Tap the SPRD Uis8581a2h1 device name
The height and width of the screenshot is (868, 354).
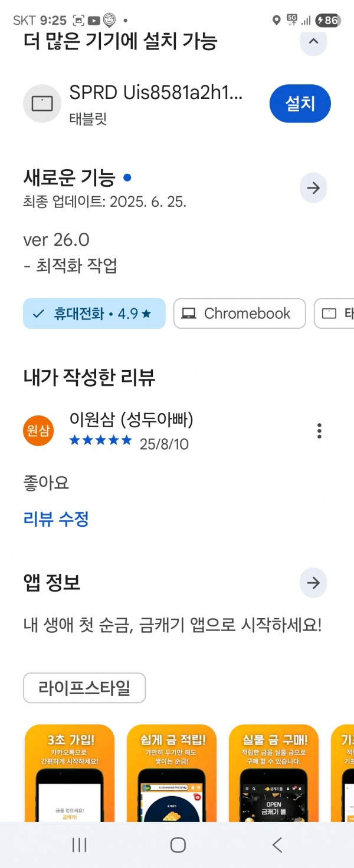[156, 93]
